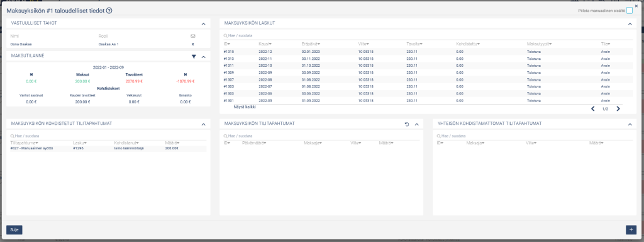Sort invoices by the ID column

(226, 44)
